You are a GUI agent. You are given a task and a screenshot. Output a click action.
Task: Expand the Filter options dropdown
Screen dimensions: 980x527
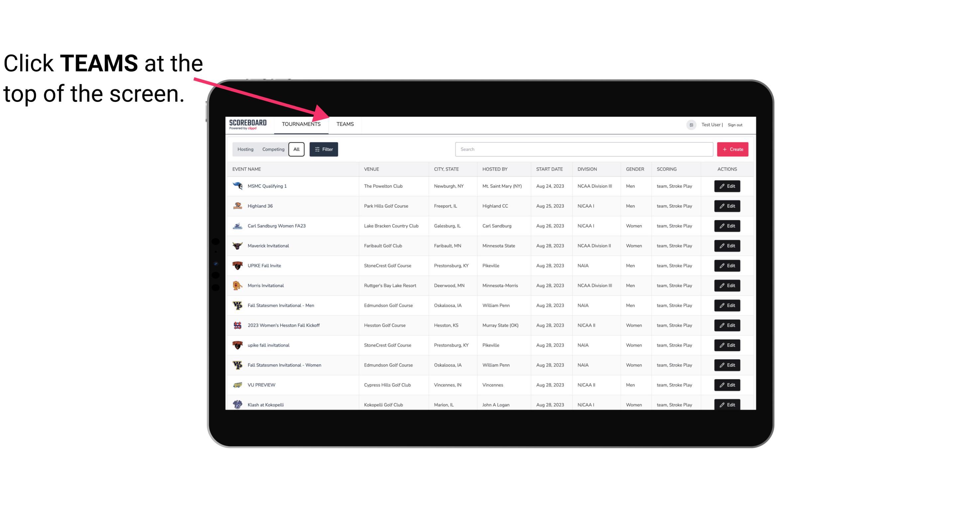point(324,149)
